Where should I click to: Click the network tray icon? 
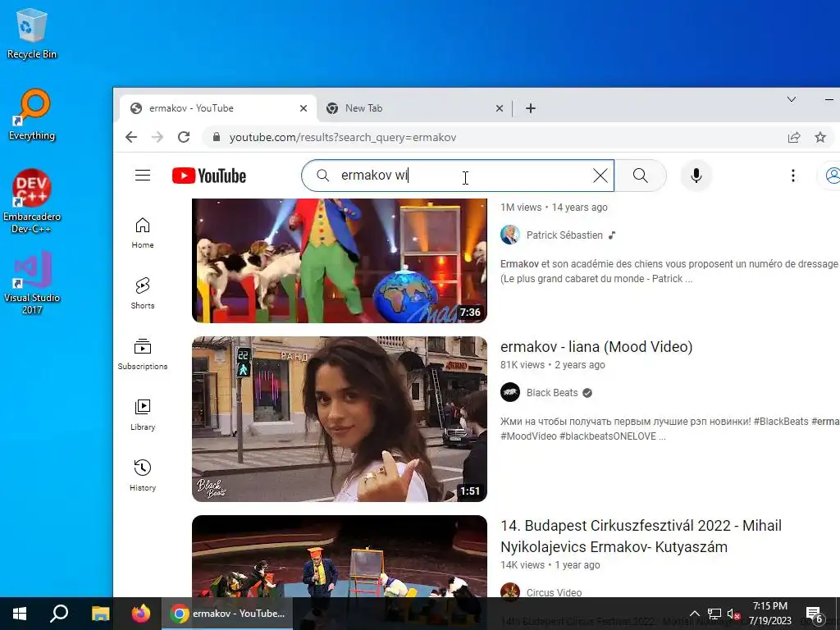714,614
